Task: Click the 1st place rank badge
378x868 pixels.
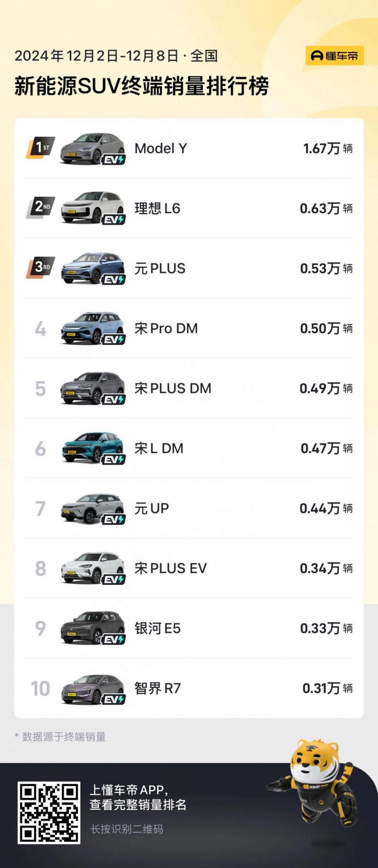Action: [x=41, y=148]
